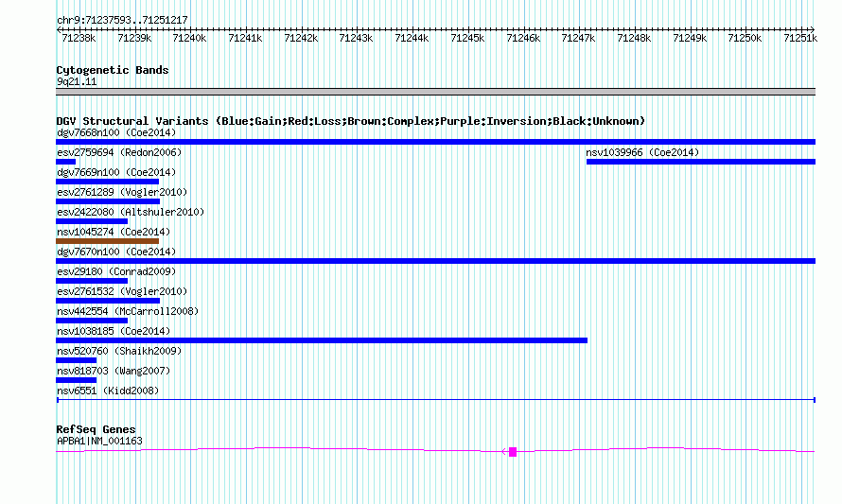Click the dgv7670n100 full-width blue bar
Viewport: 842px width, 504px height.
pos(435,261)
